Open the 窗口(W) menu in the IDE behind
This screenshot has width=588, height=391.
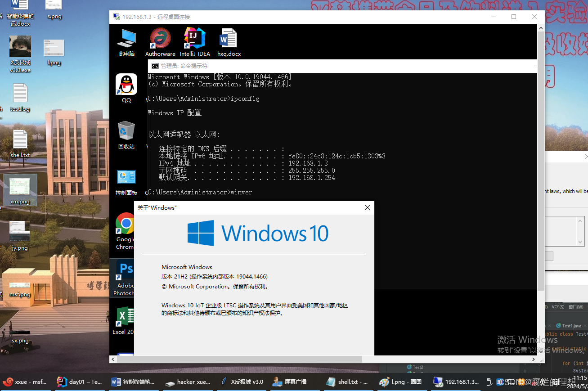[x=576, y=307]
